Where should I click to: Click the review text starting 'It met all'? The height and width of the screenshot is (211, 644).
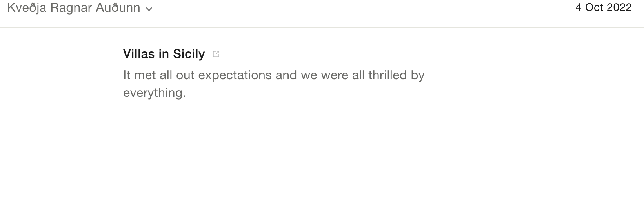tap(274, 84)
